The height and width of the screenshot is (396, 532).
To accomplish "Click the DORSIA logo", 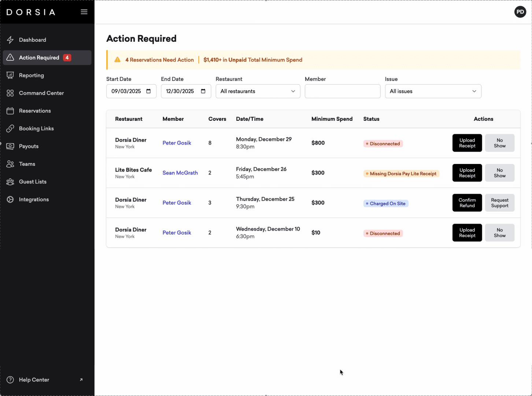I will pyautogui.click(x=31, y=12).
